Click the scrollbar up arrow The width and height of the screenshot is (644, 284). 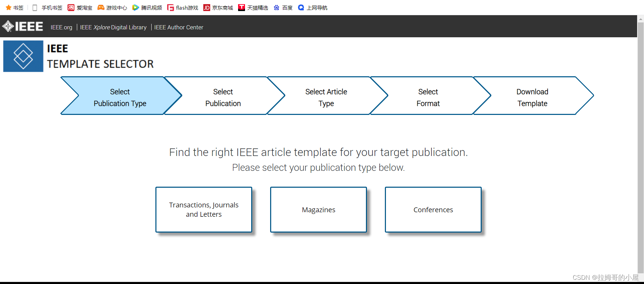pos(641,19)
